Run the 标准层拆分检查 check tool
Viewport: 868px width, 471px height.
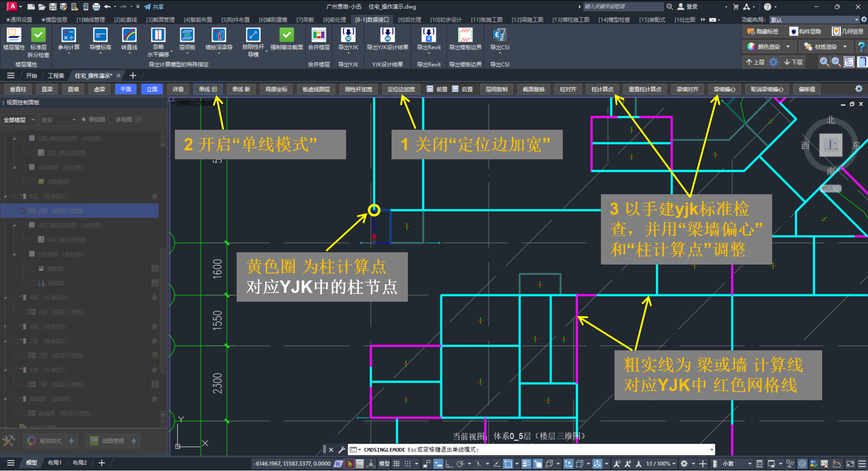[x=39, y=43]
